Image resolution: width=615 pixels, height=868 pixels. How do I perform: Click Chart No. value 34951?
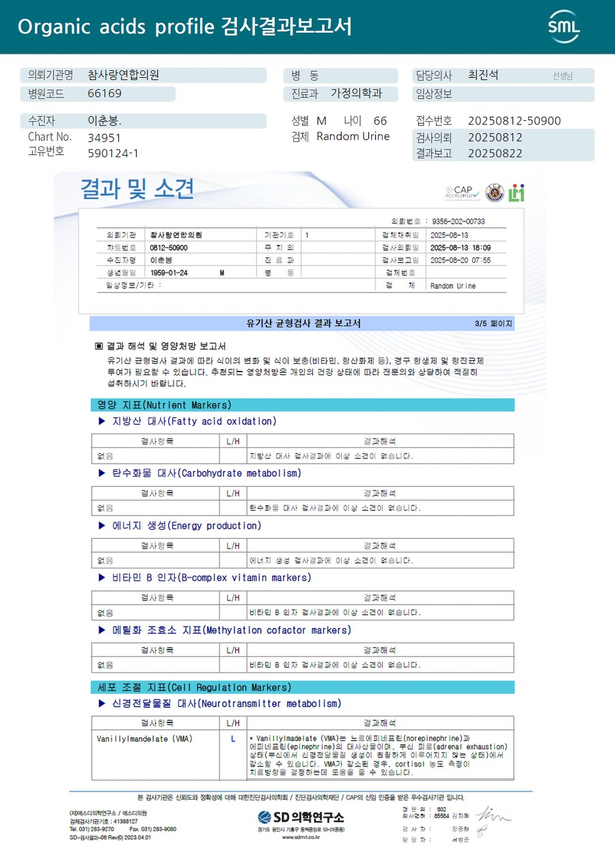coord(105,137)
